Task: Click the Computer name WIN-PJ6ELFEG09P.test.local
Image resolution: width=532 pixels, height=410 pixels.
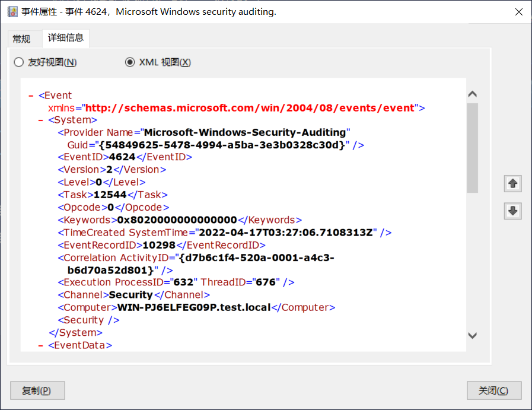Action: (194, 307)
